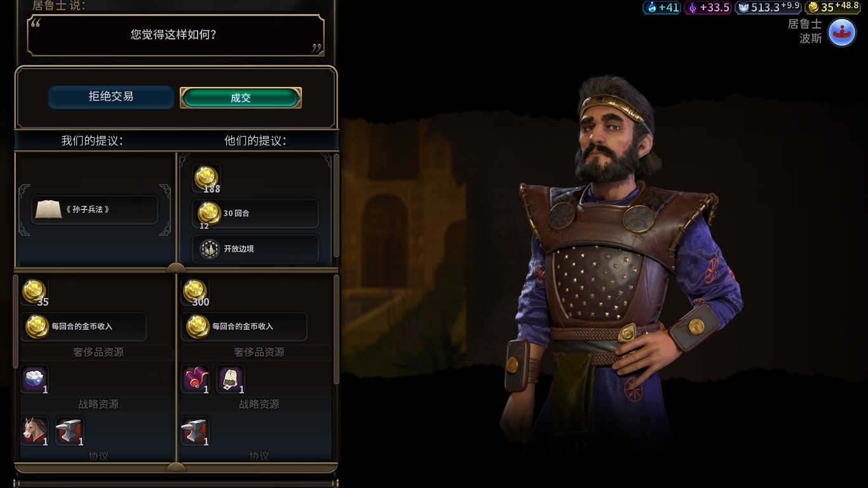The image size is (868, 488).
Task: Click the 30回合 gold-per-turn item
Action: click(255, 213)
